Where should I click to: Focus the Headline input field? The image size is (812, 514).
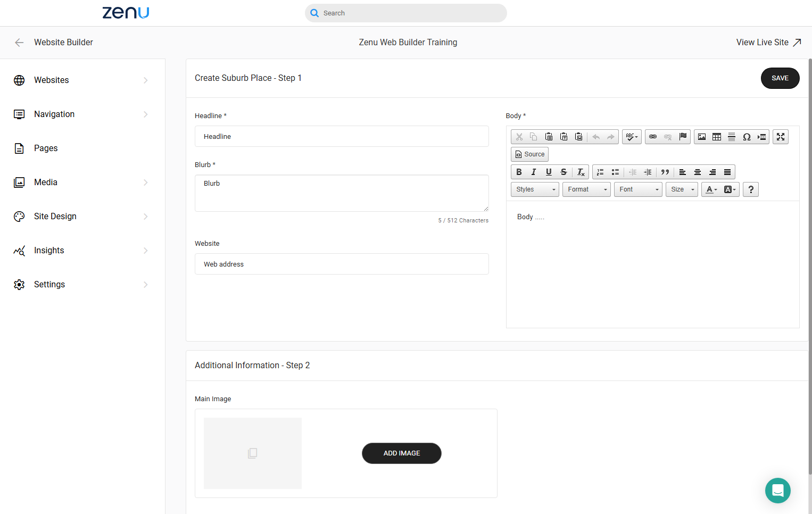click(342, 136)
